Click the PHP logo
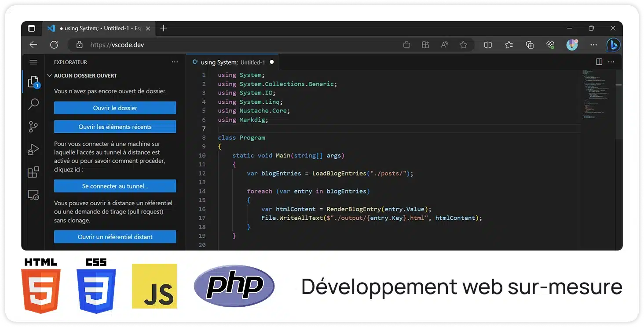The width and height of the screenshot is (644, 327). (234, 286)
